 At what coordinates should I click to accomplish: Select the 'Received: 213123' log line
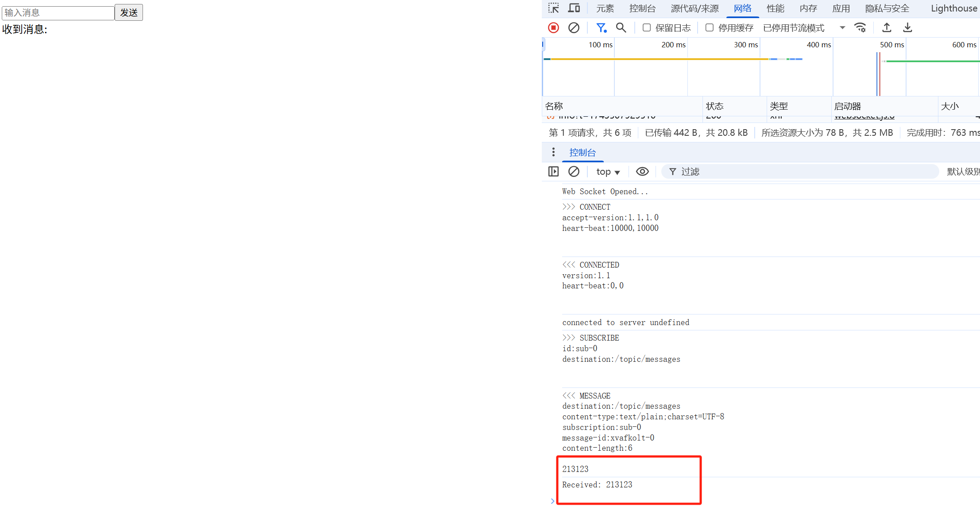point(597,485)
